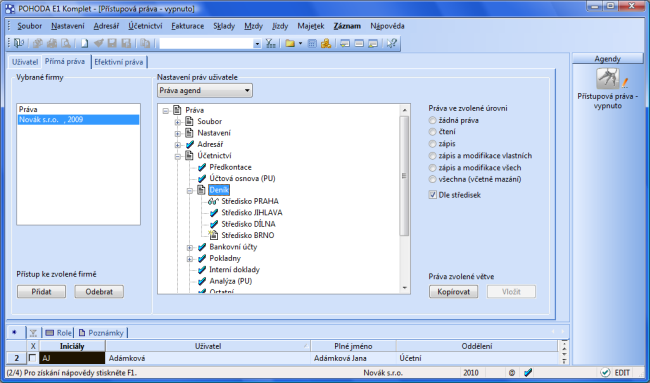Select 'Novák s.r.o. , 2009' in firm list
The width and height of the screenshot is (650, 383).
click(78, 120)
